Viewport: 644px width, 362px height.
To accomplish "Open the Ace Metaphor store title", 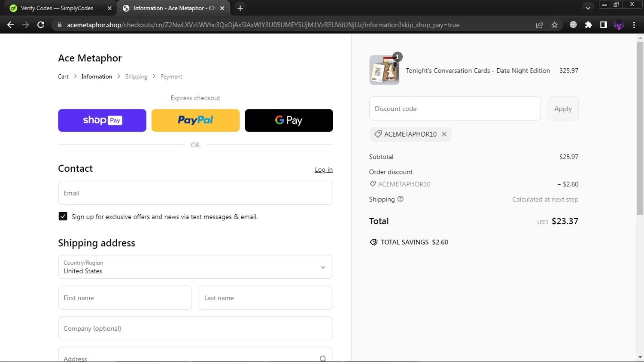I will click(90, 58).
